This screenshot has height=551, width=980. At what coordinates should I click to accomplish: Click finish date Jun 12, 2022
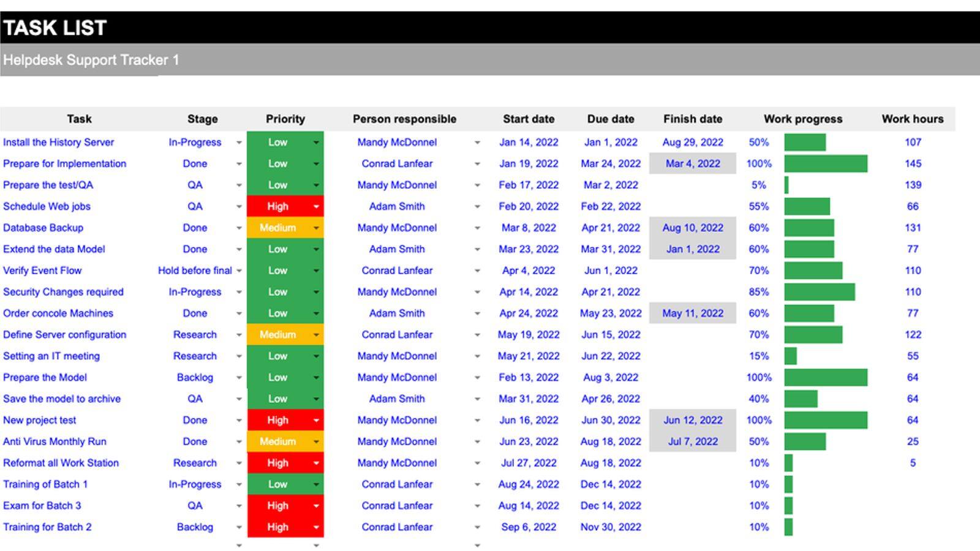[x=693, y=420]
